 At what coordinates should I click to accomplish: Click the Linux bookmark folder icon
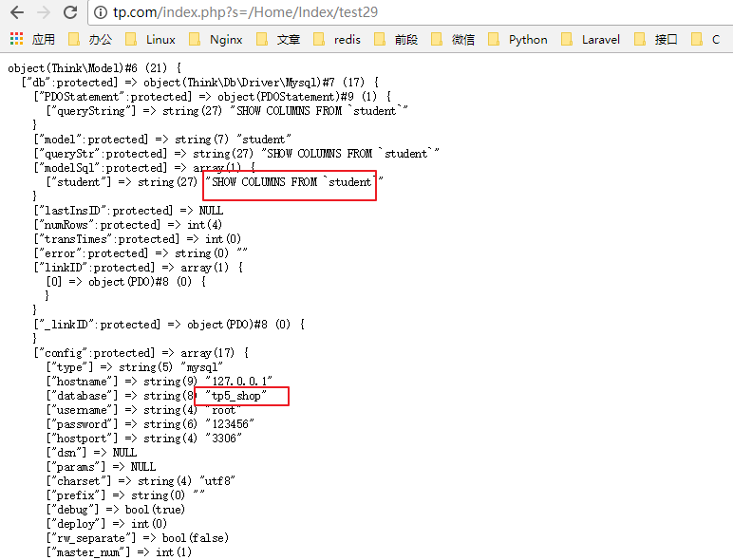point(132,39)
